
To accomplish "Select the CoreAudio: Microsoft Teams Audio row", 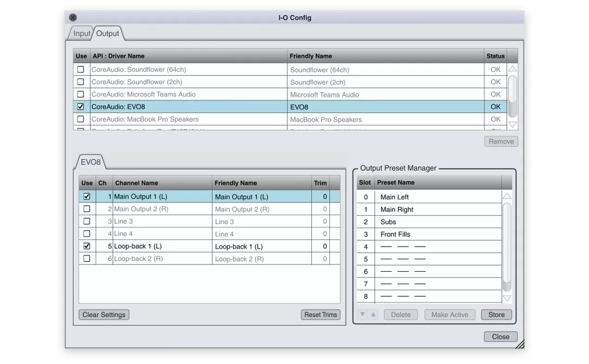I will [290, 94].
